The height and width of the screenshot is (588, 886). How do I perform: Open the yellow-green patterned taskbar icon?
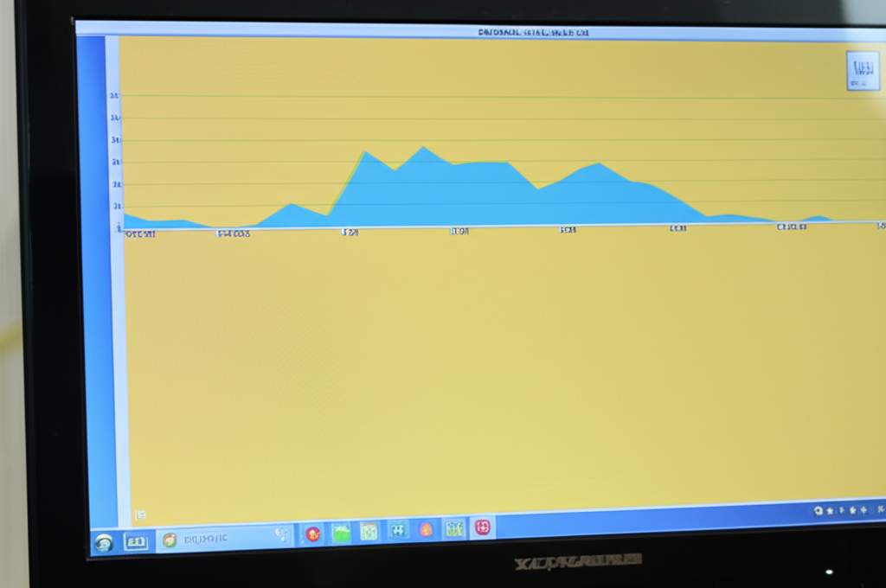454,528
